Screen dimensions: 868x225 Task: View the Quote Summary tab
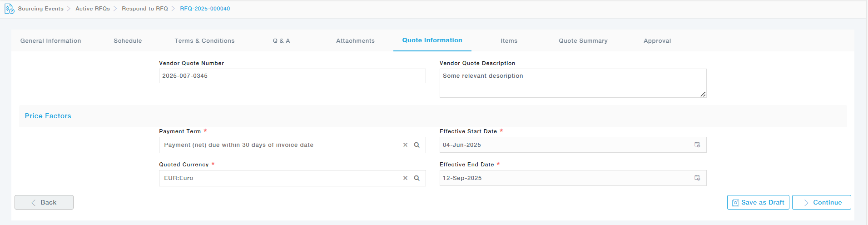click(x=583, y=41)
